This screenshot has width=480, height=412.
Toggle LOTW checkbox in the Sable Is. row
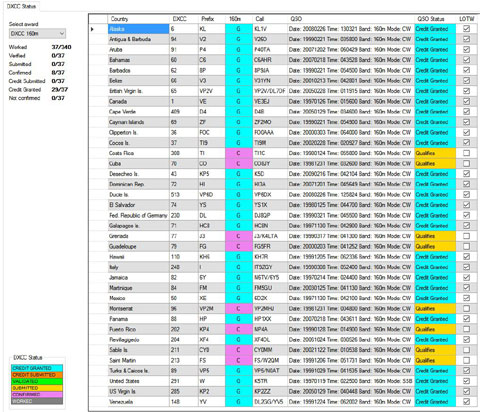(467, 350)
